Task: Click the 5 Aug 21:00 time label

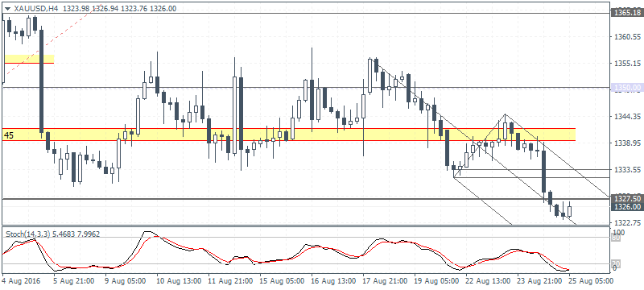Action: pos(73,282)
